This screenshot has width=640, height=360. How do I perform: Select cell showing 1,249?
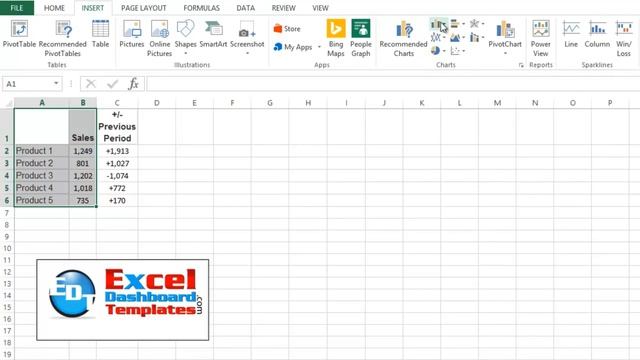click(x=83, y=151)
